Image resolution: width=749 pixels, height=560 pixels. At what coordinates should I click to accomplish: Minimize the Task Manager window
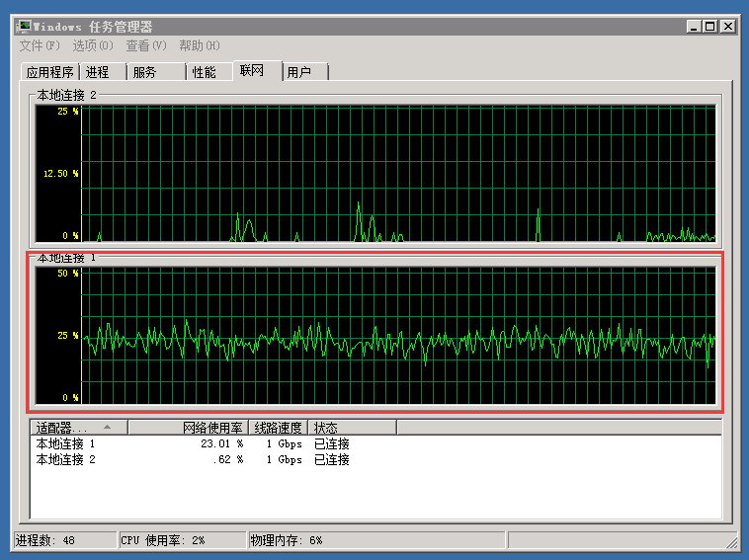pos(694,27)
